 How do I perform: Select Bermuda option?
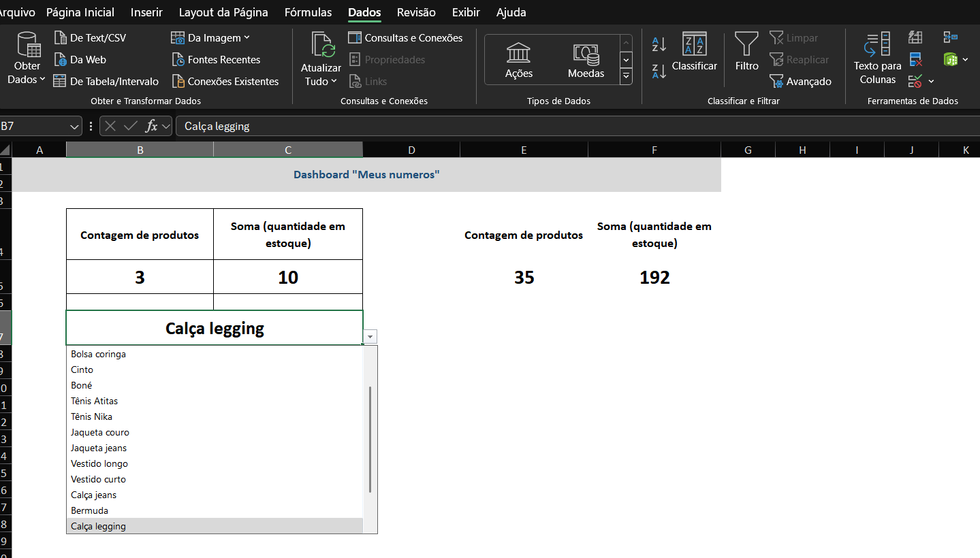click(215, 510)
